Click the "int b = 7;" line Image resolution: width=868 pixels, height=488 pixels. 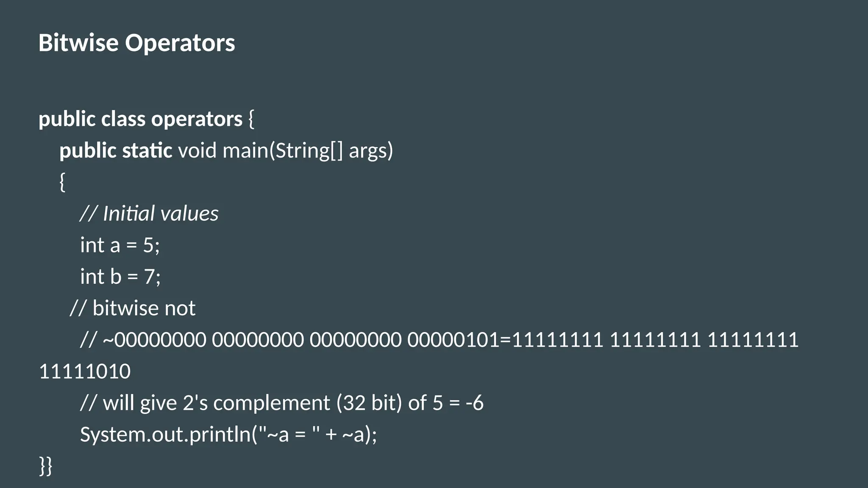click(x=120, y=277)
